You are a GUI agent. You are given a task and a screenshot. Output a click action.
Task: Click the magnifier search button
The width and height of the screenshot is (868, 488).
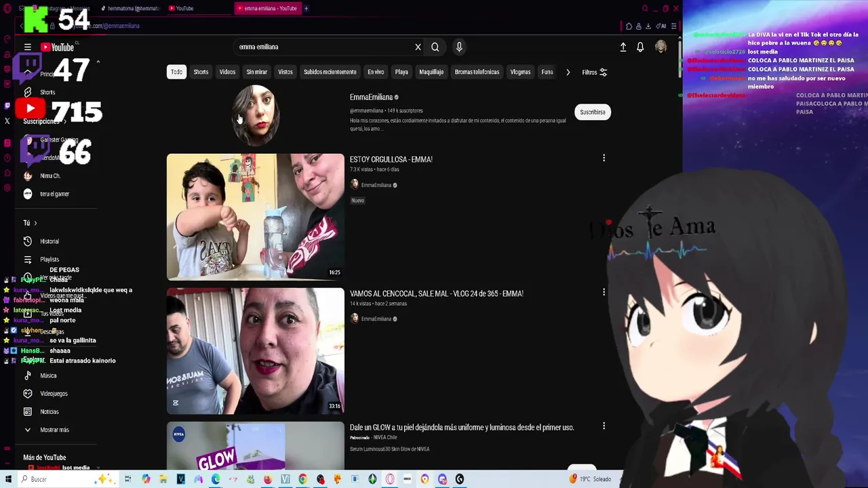[435, 47]
